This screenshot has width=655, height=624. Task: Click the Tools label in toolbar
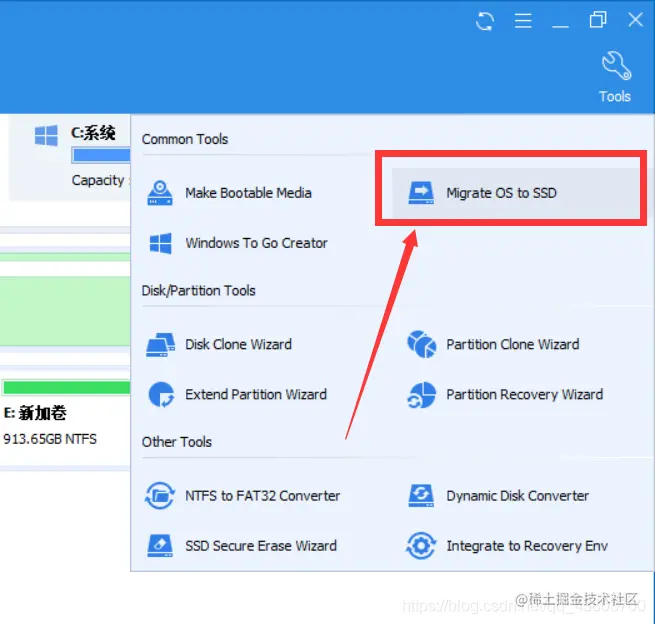[x=615, y=96]
